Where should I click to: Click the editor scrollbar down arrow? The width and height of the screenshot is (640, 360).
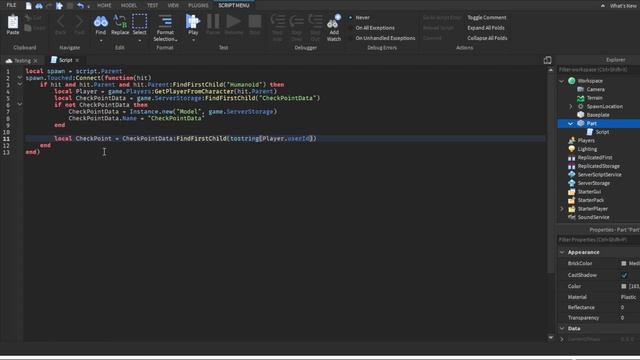click(551, 338)
